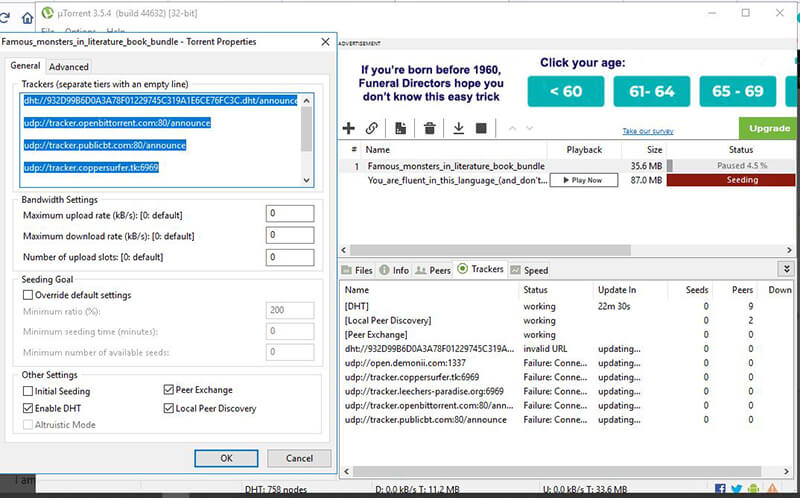Click Cancel in Torrent Properties
The width and height of the screenshot is (800, 498).
[x=299, y=458]
